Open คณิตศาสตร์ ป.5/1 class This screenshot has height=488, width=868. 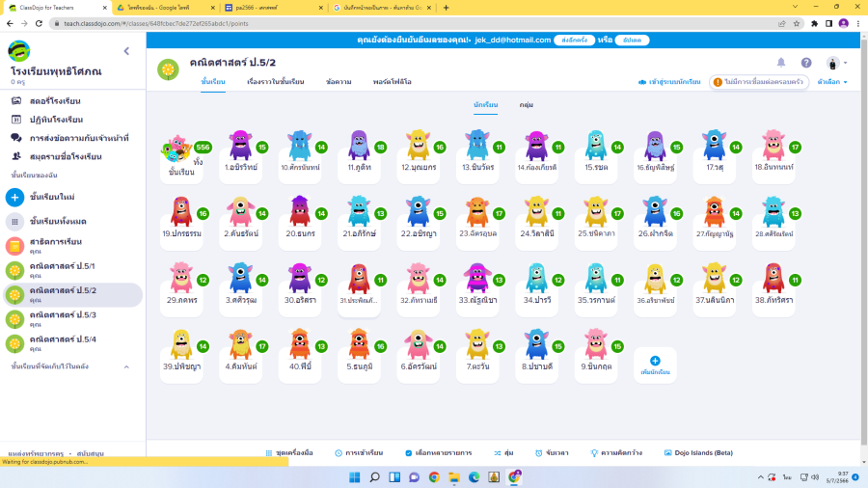(72, 270)
